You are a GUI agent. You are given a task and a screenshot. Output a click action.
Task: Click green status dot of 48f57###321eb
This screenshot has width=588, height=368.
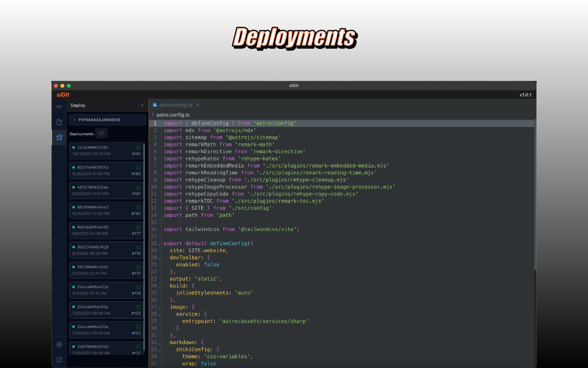click(x=73, y=187)
